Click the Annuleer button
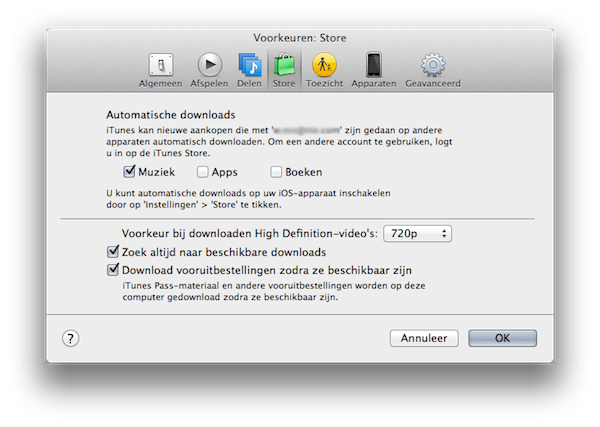Image resolution: width=600 pixels, height=427 pixels. coord(424,338)
